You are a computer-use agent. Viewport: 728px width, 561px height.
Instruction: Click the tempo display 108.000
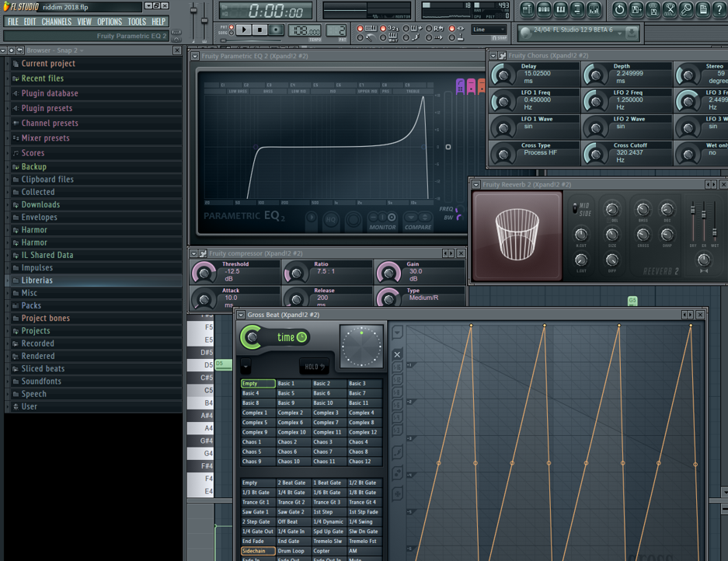[305, 31]
